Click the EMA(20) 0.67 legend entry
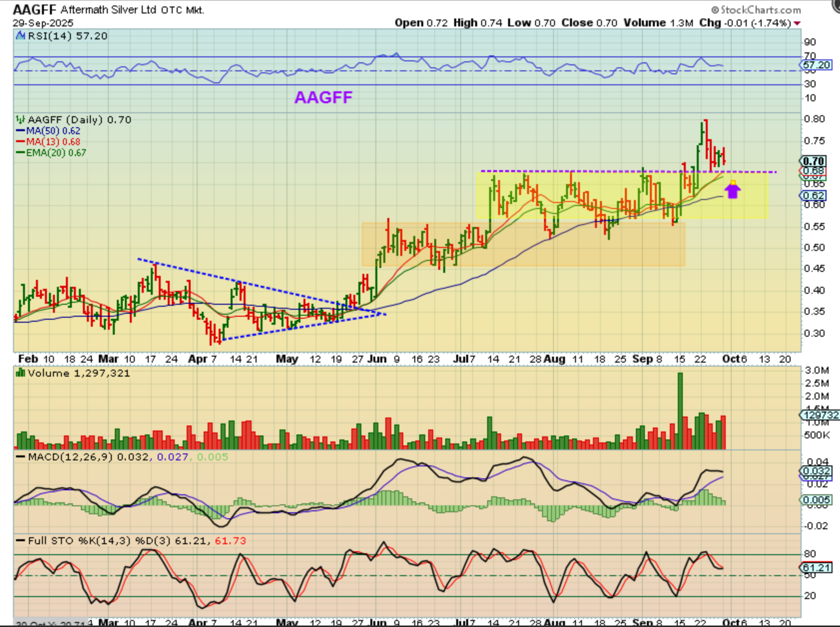 (x=56, y=153)
